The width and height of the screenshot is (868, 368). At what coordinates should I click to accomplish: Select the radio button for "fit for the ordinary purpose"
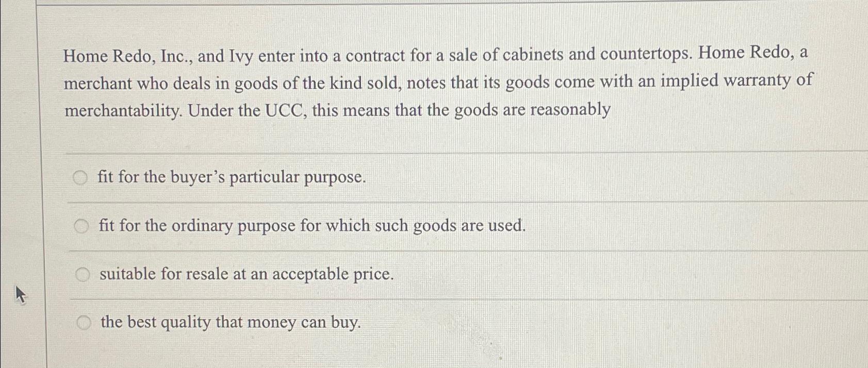coord(81,225)
